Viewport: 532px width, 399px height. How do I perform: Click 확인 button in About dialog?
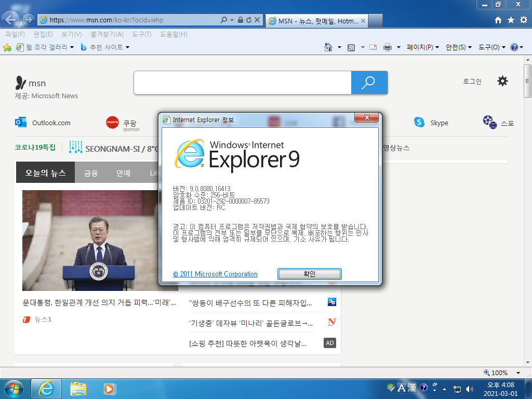point(310,274)
